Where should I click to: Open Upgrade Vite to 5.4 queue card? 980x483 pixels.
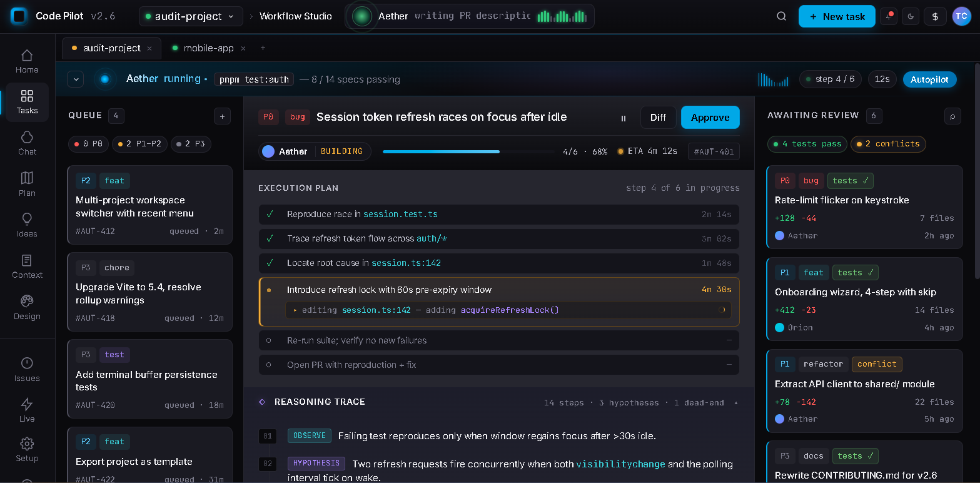point(149,292)
